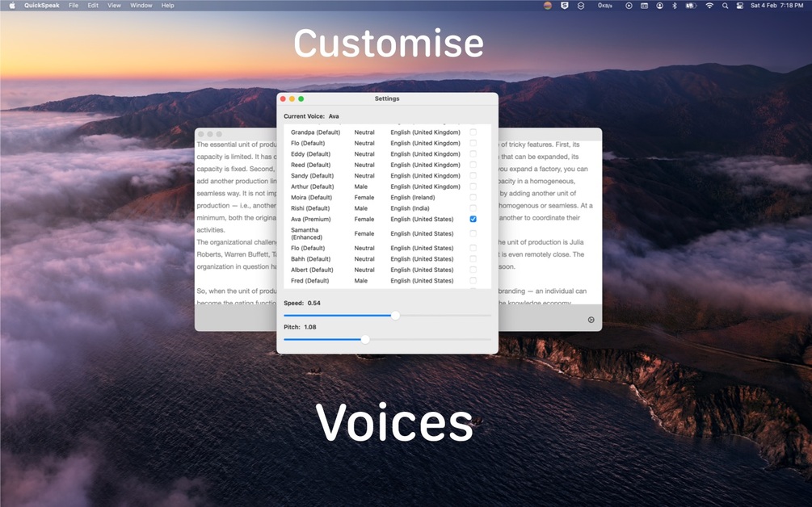This screenshot has height=507, width=812.
Task: Click the 'Moira (Default)' voice name
Action: (x=311, y=197)
